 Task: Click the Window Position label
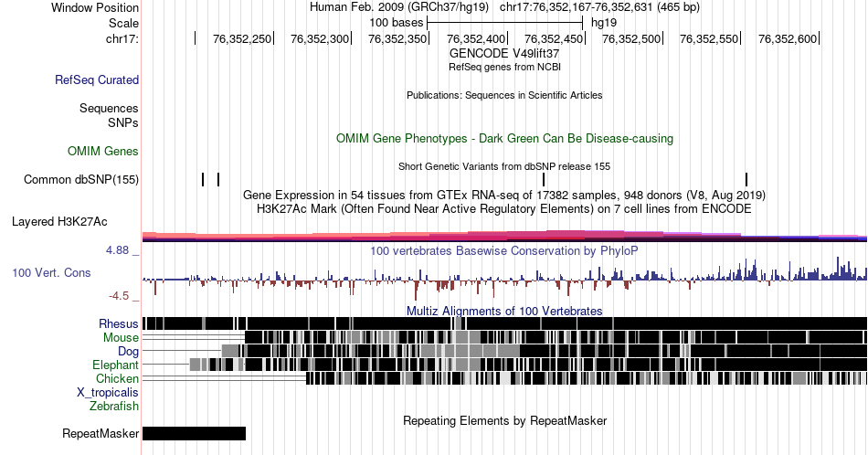tap(95, 7)
